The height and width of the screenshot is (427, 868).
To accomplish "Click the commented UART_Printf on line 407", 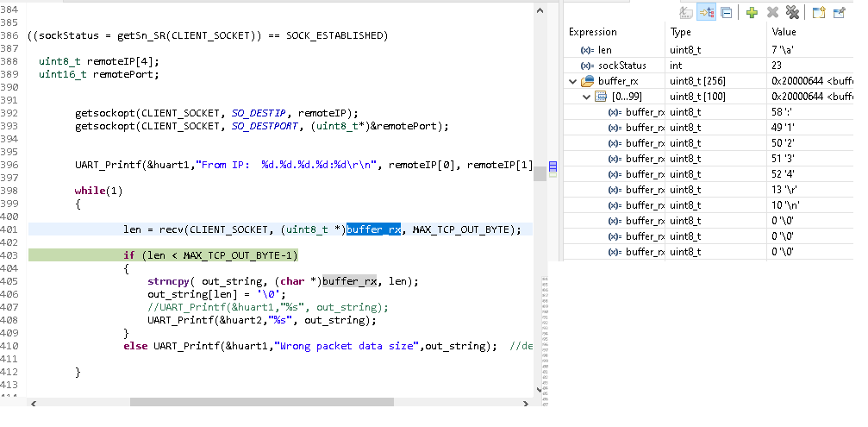I will coord(268,307).
